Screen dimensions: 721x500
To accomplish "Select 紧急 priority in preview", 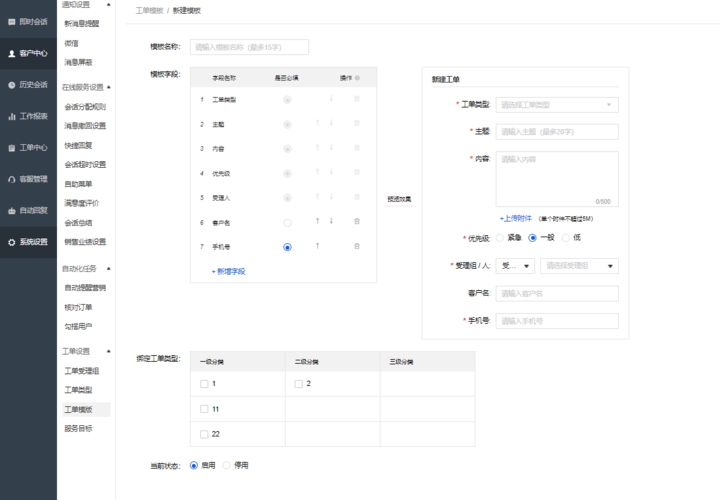I will [499, 238].
